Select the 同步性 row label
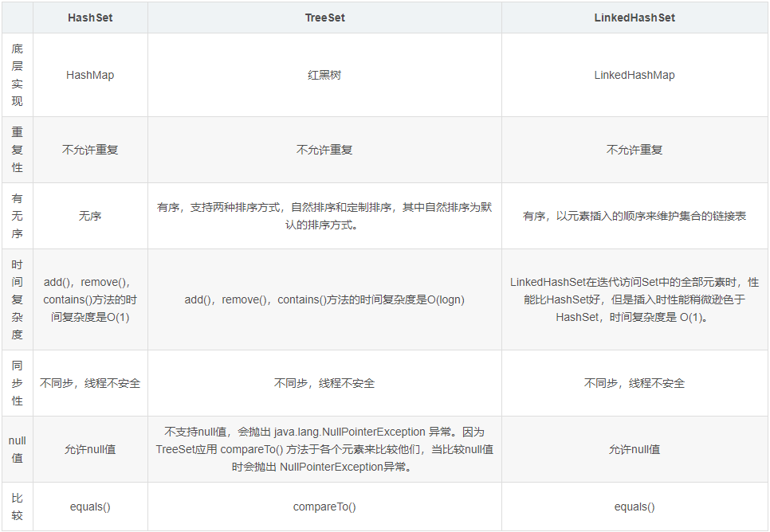Screen dimensions: 770x532 click(x=18, y=383)
